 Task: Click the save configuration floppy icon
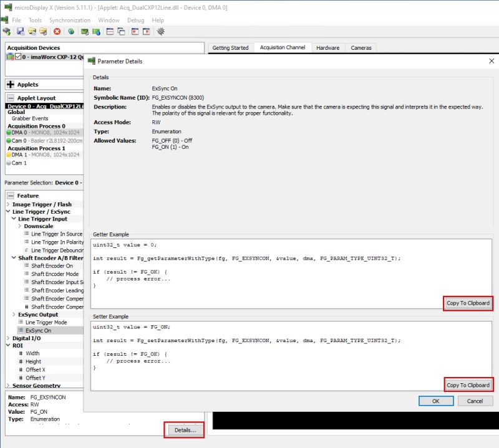coord(21,31)
